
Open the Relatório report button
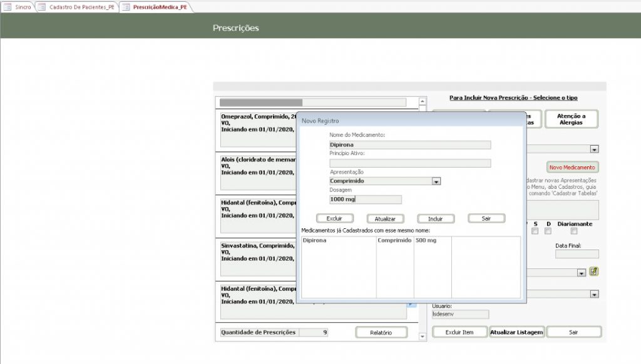click(x=381, y=333)
